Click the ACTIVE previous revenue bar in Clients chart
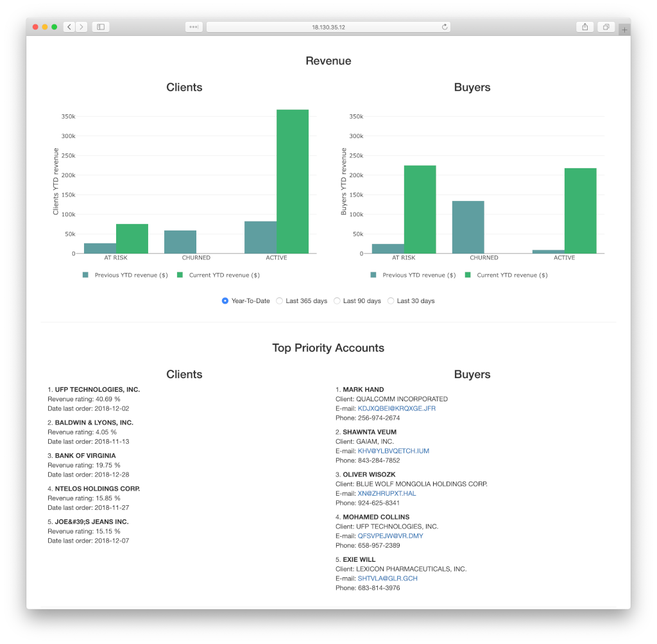 pos(260,238)
